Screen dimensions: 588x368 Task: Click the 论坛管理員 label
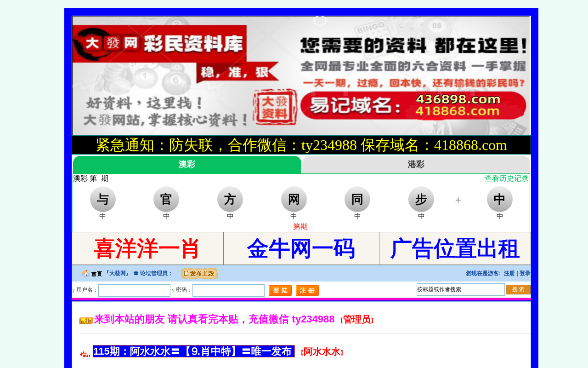(x=156, y=273)
